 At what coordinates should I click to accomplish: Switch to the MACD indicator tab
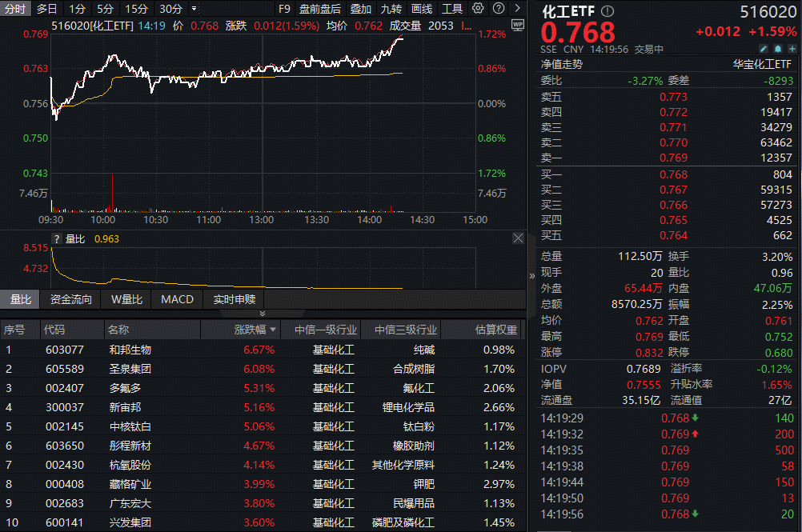(x=177, y=300)
